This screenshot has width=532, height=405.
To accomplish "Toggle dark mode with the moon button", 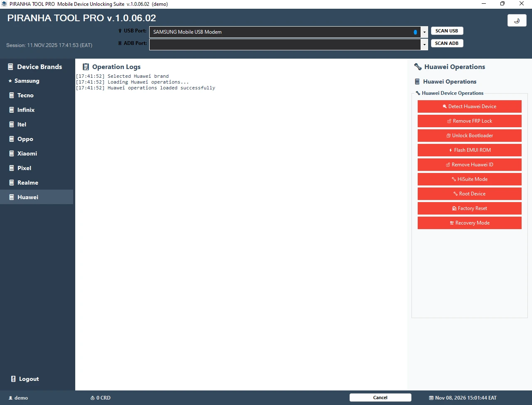I will (517, 20).
